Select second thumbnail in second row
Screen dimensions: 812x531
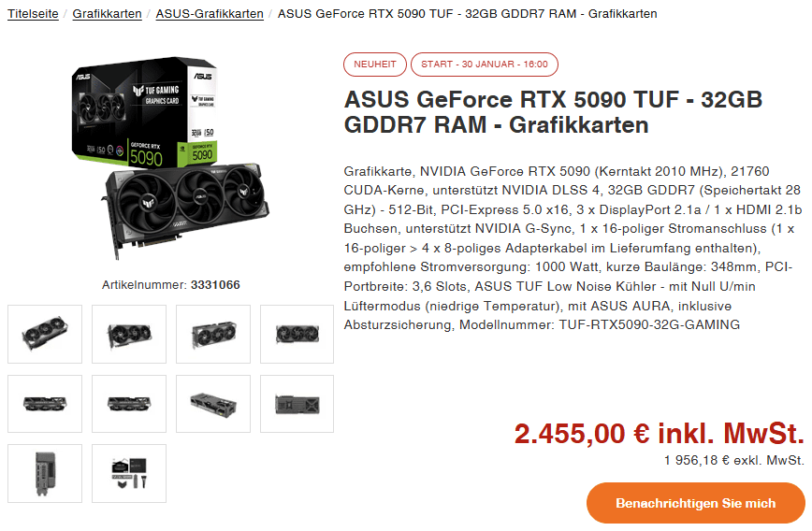pos(129,404)
